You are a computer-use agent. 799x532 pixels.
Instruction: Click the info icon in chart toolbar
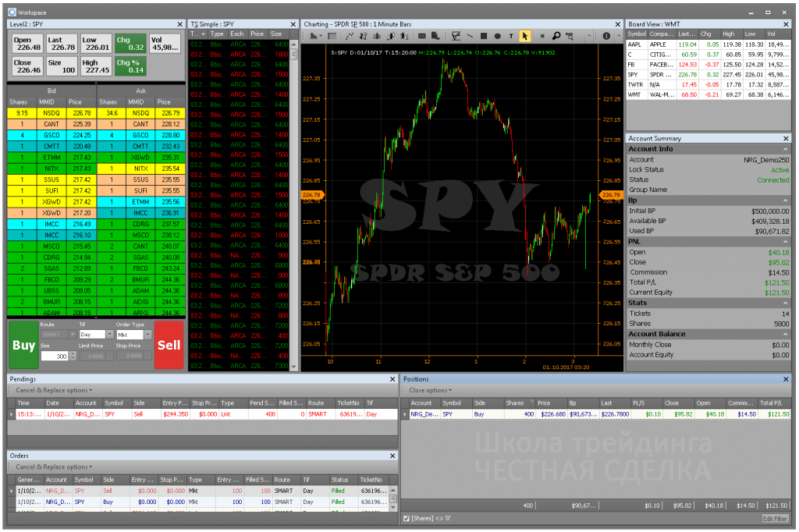pos(606,36)
